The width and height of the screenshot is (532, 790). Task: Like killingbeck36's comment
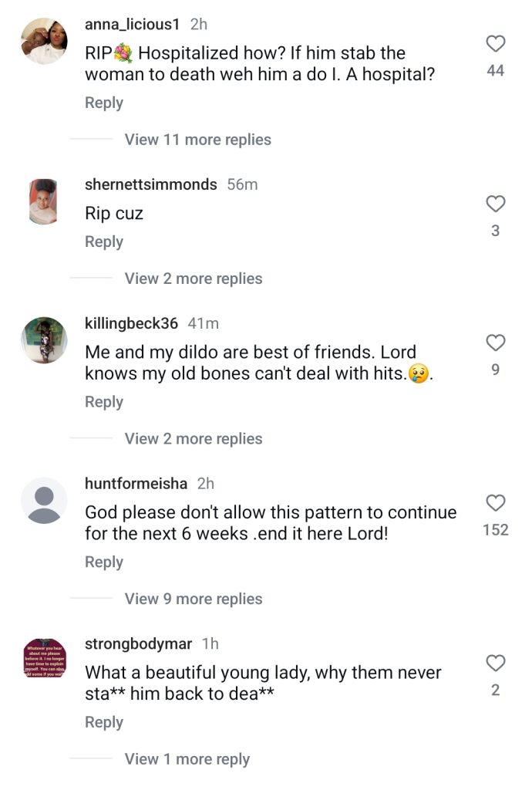pyautogui.click(x=495, y=343)
